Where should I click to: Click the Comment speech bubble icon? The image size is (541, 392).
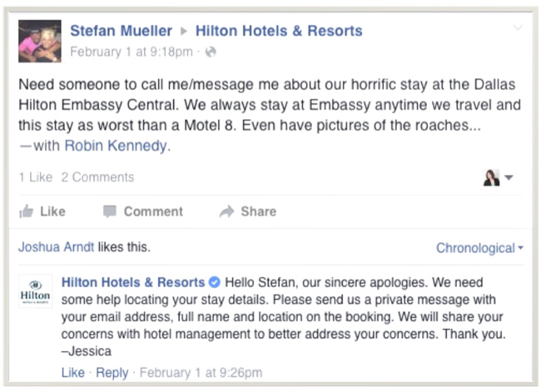point(110,211)
